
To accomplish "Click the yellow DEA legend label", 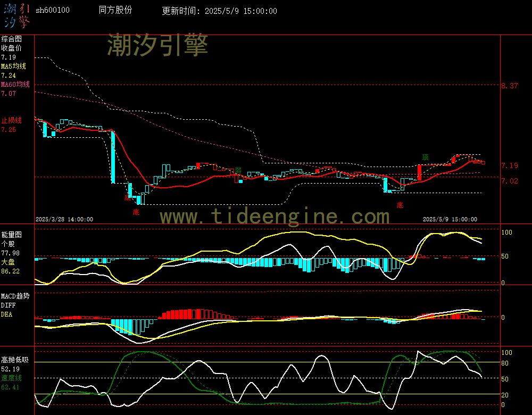I will click(7, 314).
